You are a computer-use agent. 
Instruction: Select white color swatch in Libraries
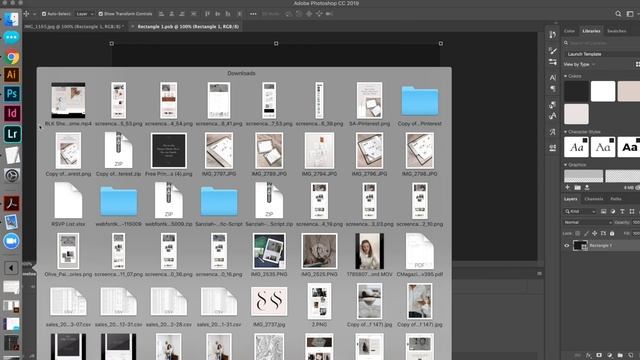[603, 91]
